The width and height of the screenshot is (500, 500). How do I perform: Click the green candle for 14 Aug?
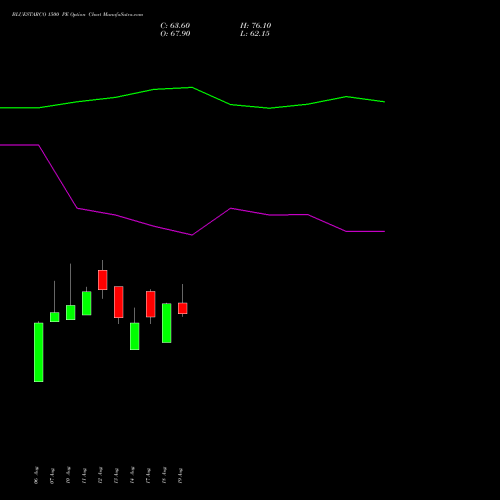click(x=135, y=336)
